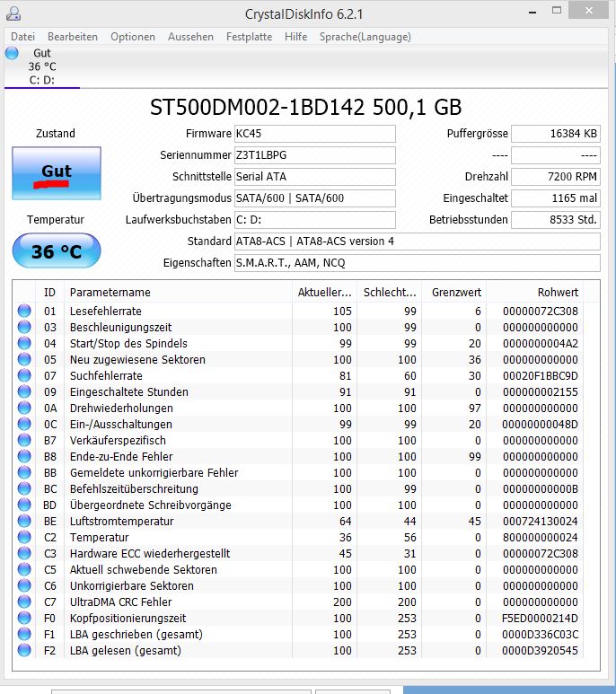Click the Firmware field showing KC45
Image resolution: width=616 pixels, height=694 pixels.
[x=314, y=134]
